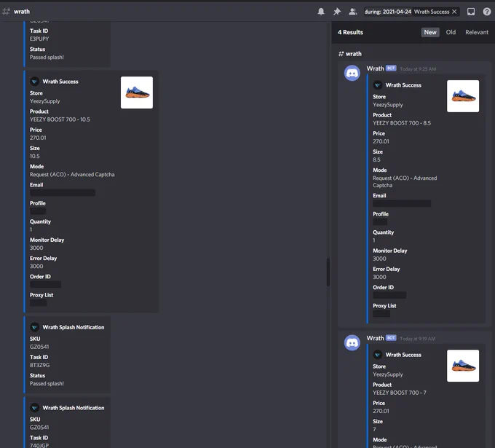495x448 pixels.
Task: Click the chat scrollbar thumb beside results panel
Action: pos(328,272)
